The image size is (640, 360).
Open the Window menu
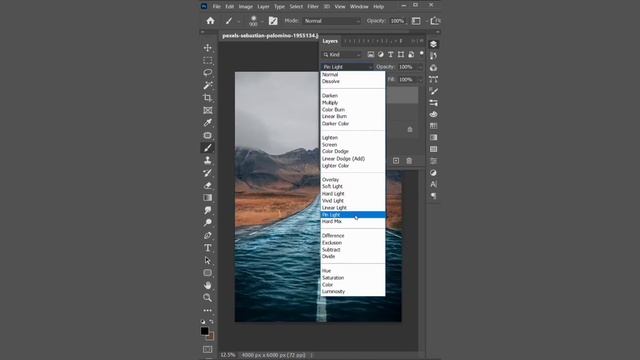click(x=359, y=7)
